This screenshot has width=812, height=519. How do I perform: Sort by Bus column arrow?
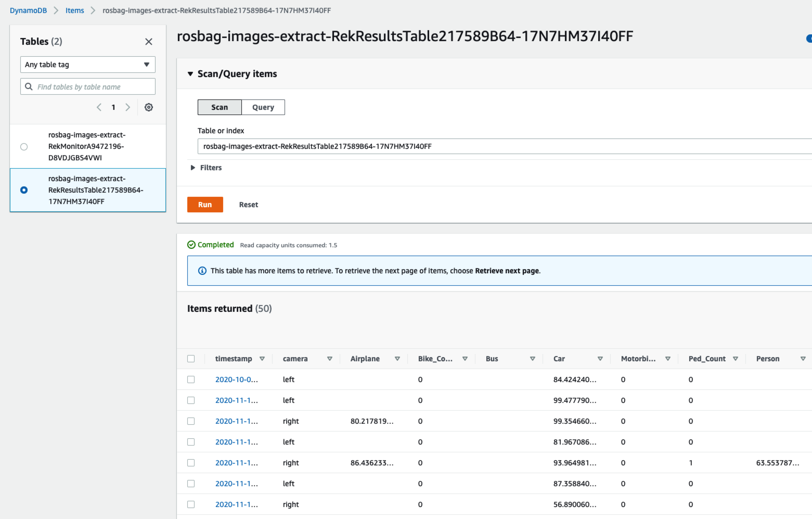(x=533, y=359)
